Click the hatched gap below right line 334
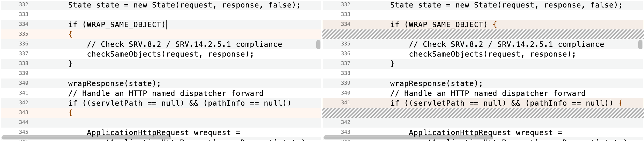The width and height of the screenshot is (644, 141). [483, 34]
